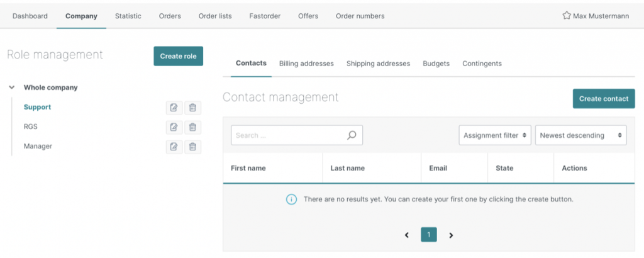Screen dimensions: 644x258
Task: Click the Create contact button
Action: pyautogui.click(x=603, y=99)
